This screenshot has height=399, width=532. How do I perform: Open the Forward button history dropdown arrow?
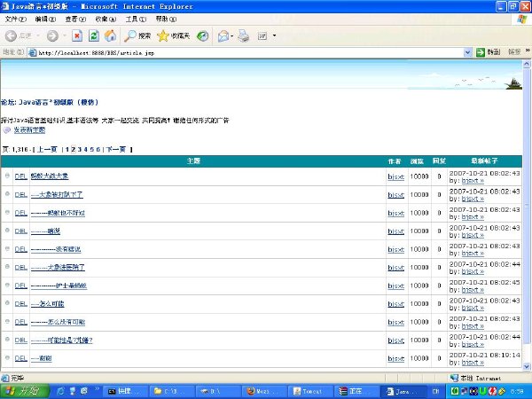(65, 35)
